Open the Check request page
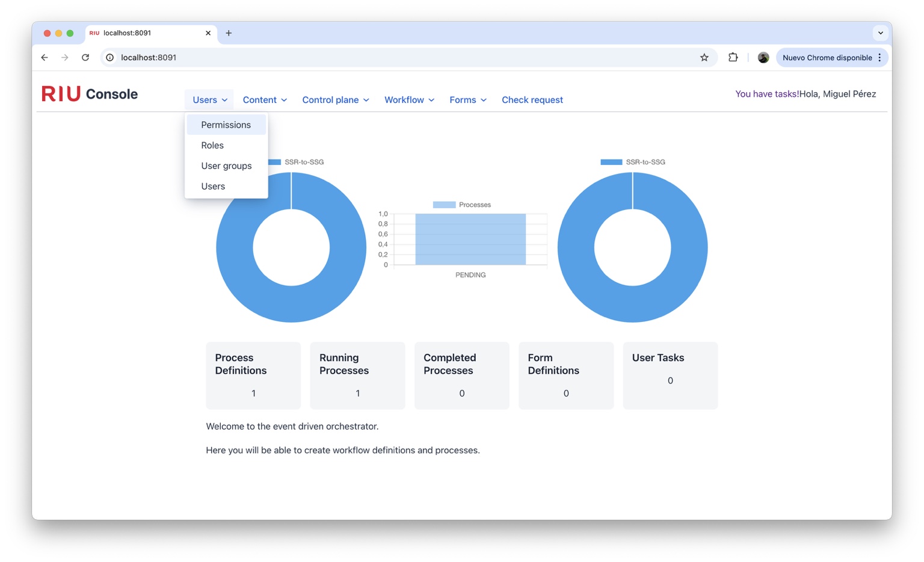The width and height of the screenshot is (924, 562). coord(532,99)
